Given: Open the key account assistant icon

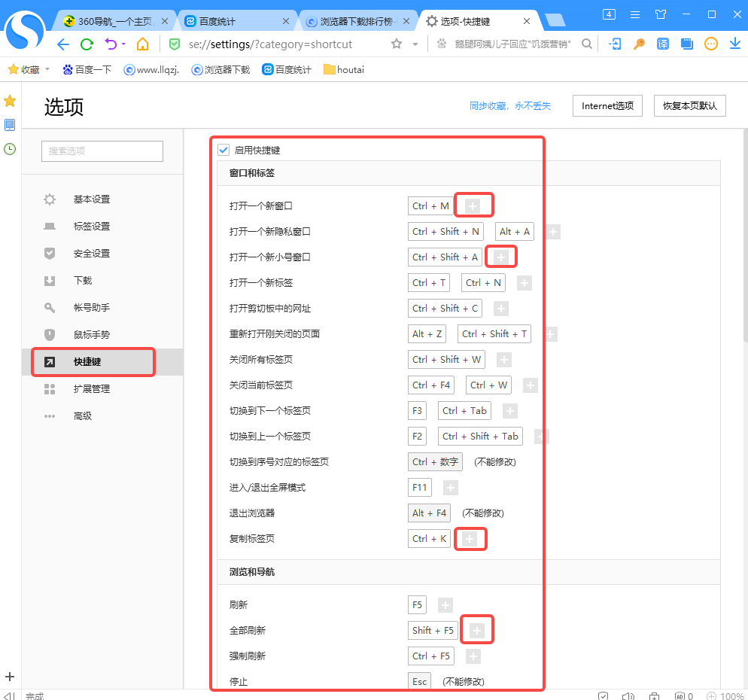Looking at the screenshot, I should tap(639, 44).
